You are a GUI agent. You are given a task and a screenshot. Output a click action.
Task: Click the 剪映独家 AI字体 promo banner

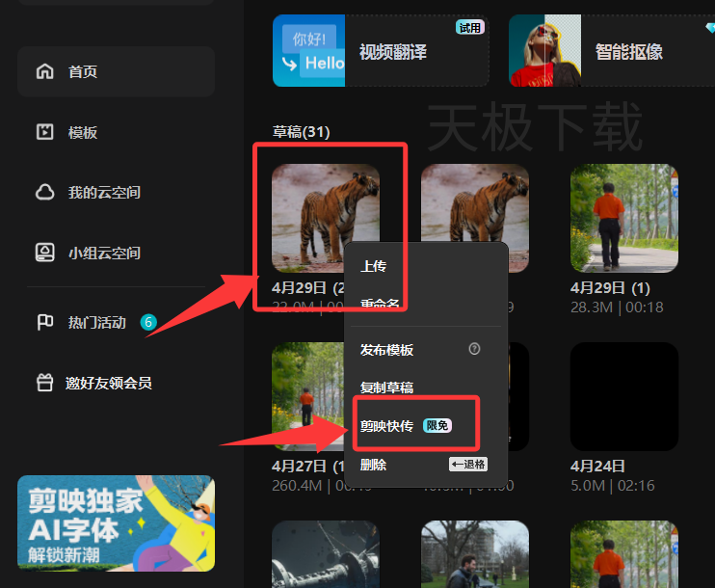(x=116, y=523)
